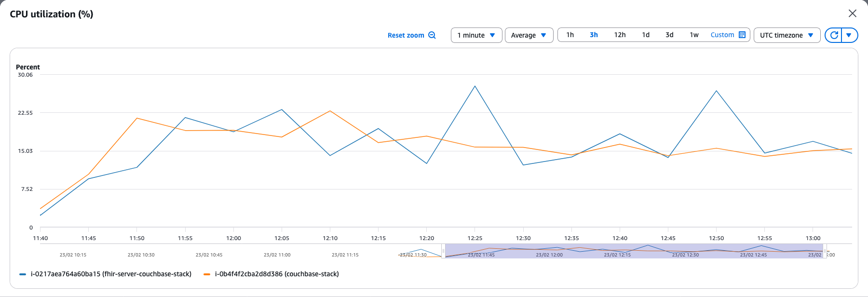Click the 11:40 x-axis label

click(x=41, y=238)
